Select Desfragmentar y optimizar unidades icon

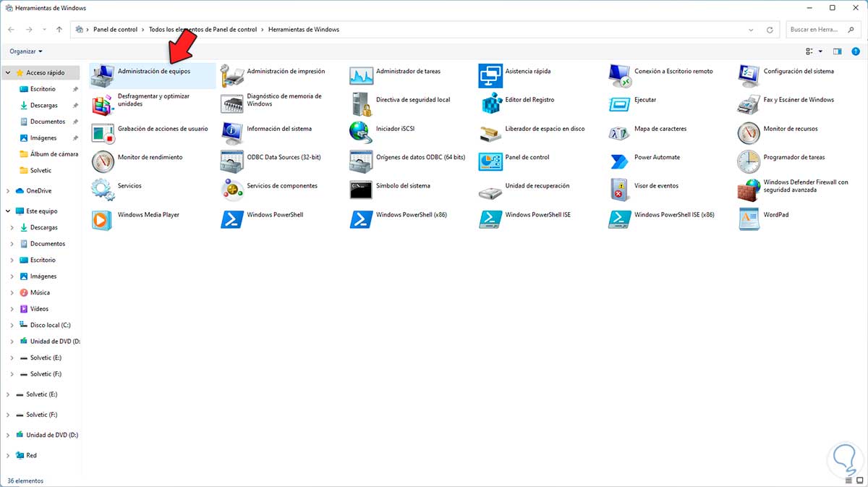pos(103,103)
